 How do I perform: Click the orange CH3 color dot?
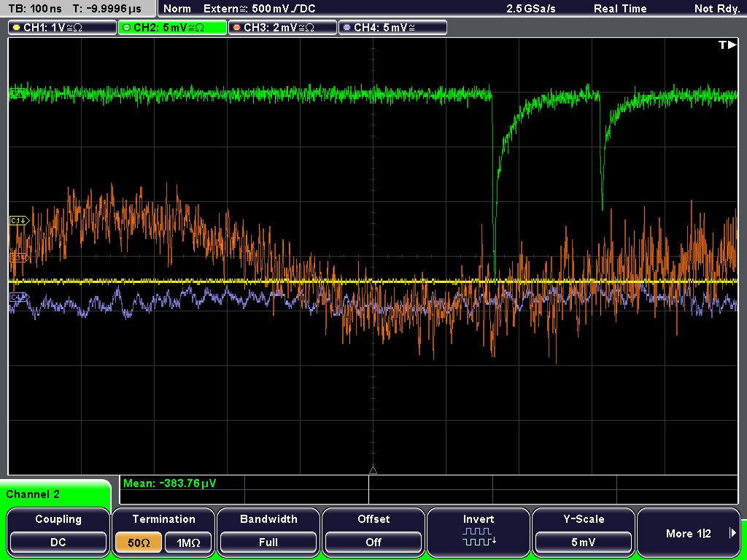(236, 28)
